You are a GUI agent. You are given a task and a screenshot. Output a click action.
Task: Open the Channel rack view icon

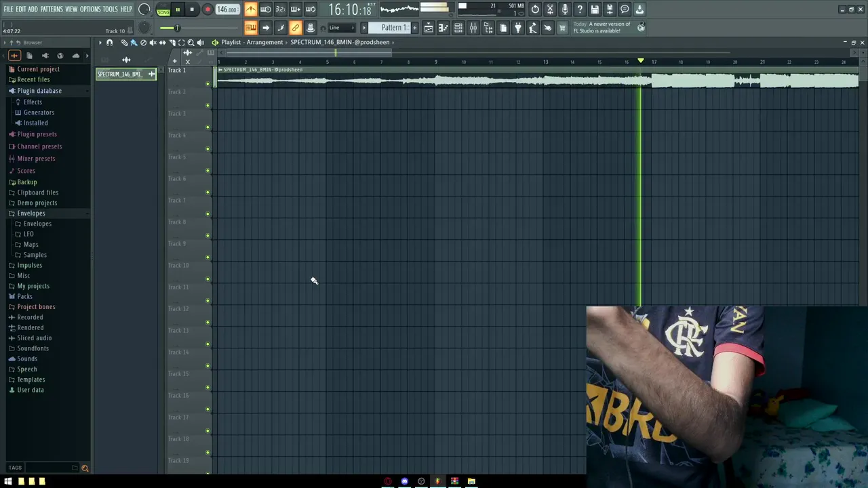pos(458,28)
